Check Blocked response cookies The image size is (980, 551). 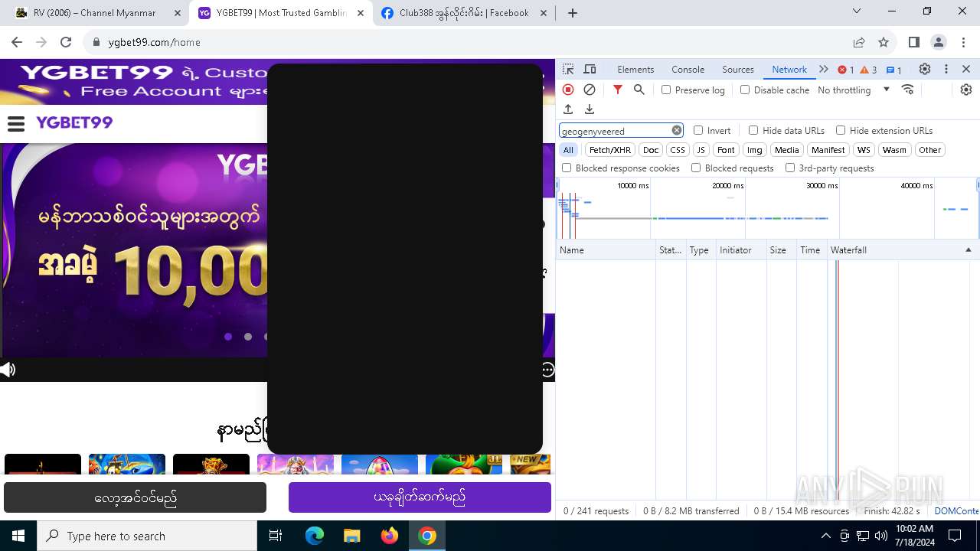pos(567,168)
